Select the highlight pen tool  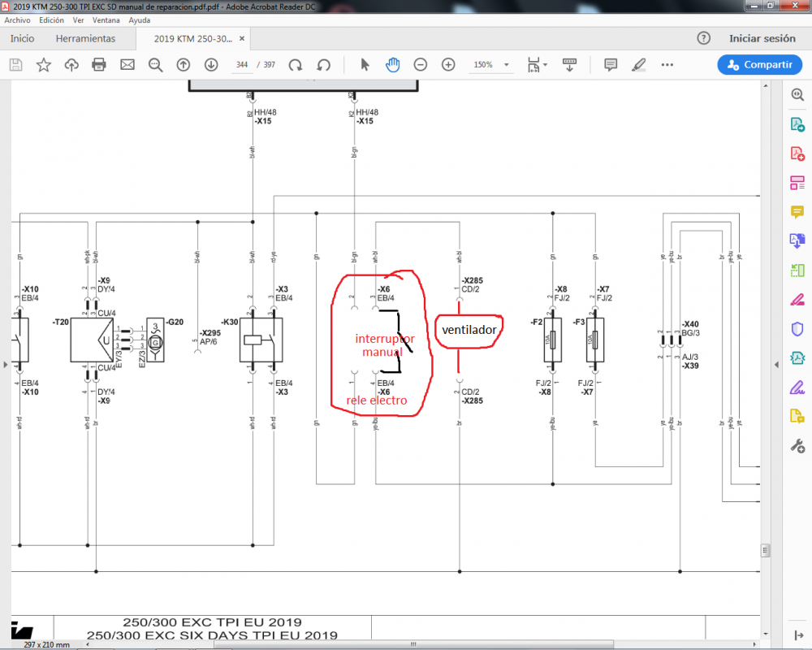(x=639, y=65)
